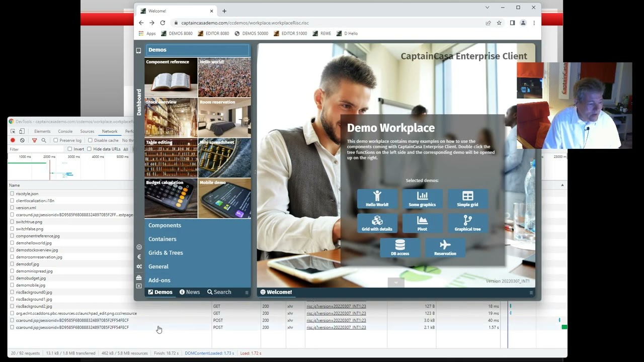Viewport: 644px width, 362px height.
Task: Open the DevTools Sources tab
Action: tap(87, 131)
